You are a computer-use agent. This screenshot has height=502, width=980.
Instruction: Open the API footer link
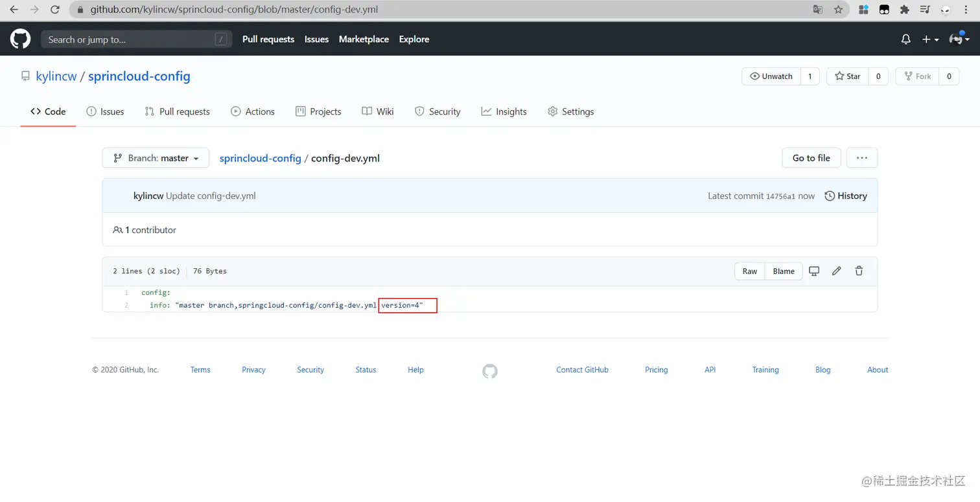pos(710,370)
